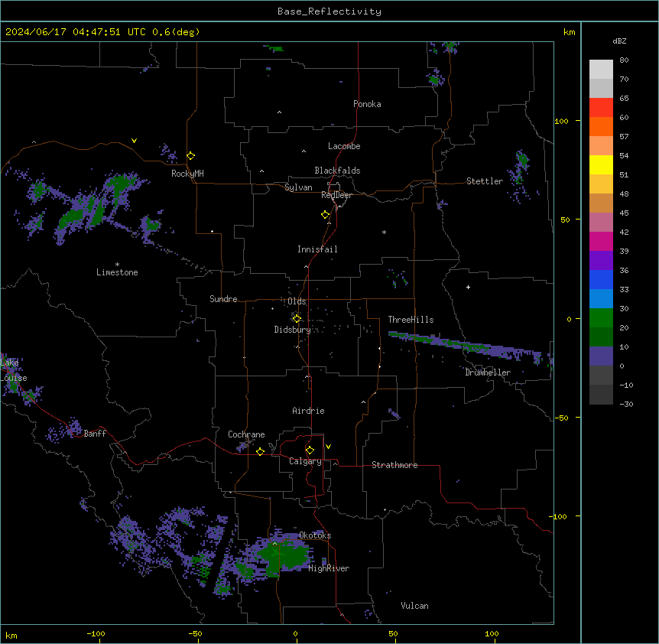
Task: Click the HighRiver town label
Action: 329,568
